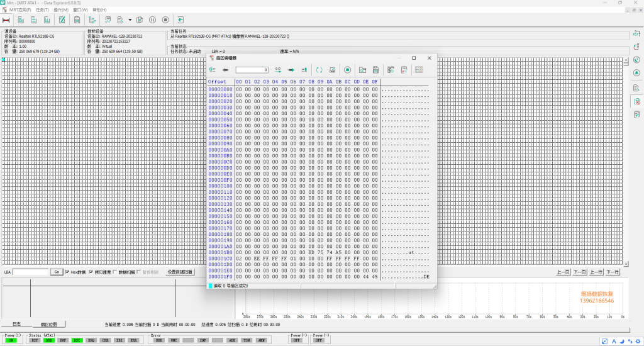Go to previous sector with left arrow
This screenshot has height=346, width=644.
tap(225, 70)
